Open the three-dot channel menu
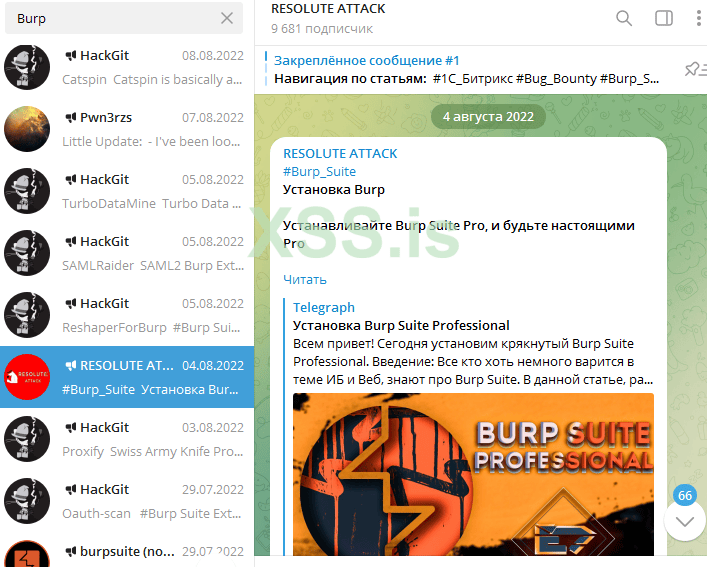Viewport: 707px width, 567px height. tap(698, 18)
